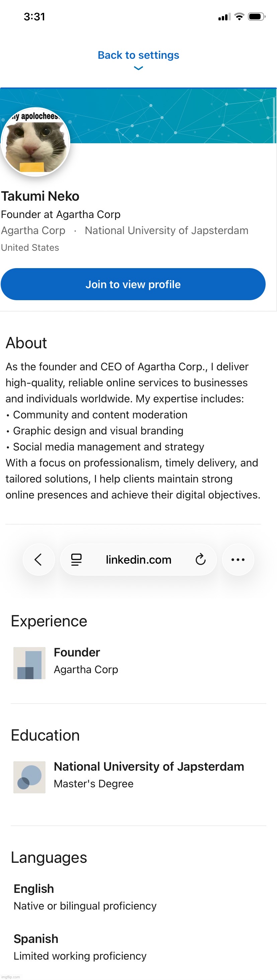277x980 pixels.
Task: Open the Founder experience entry
Action: click(77, 652)
